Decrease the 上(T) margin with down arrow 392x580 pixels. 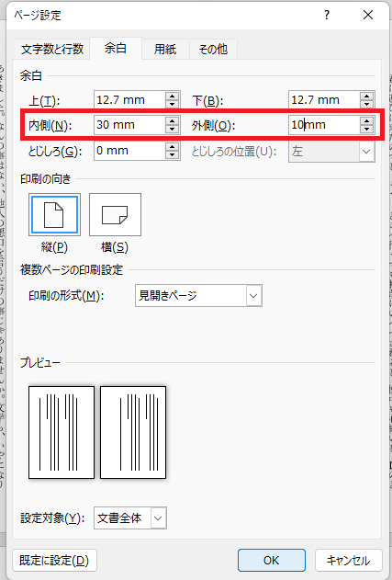173,104
